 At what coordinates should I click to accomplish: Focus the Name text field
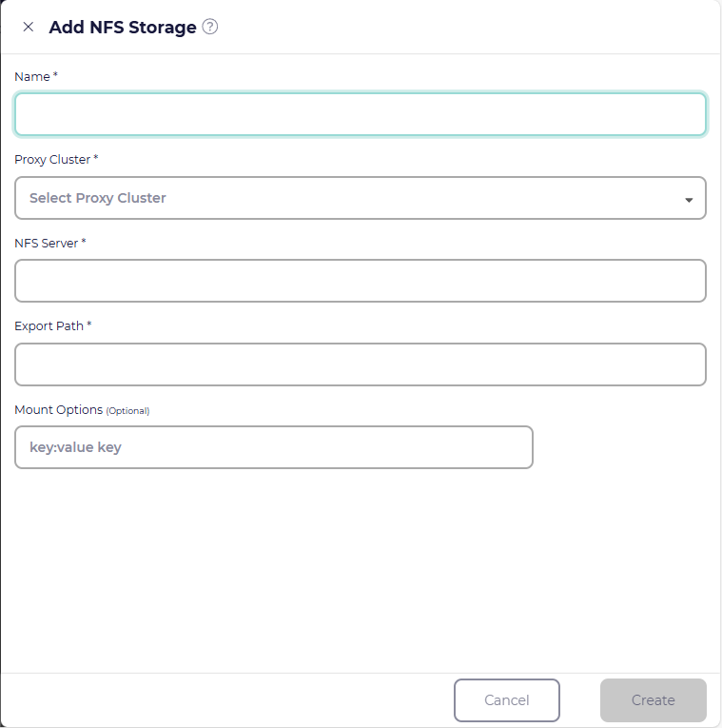[360, 114]
